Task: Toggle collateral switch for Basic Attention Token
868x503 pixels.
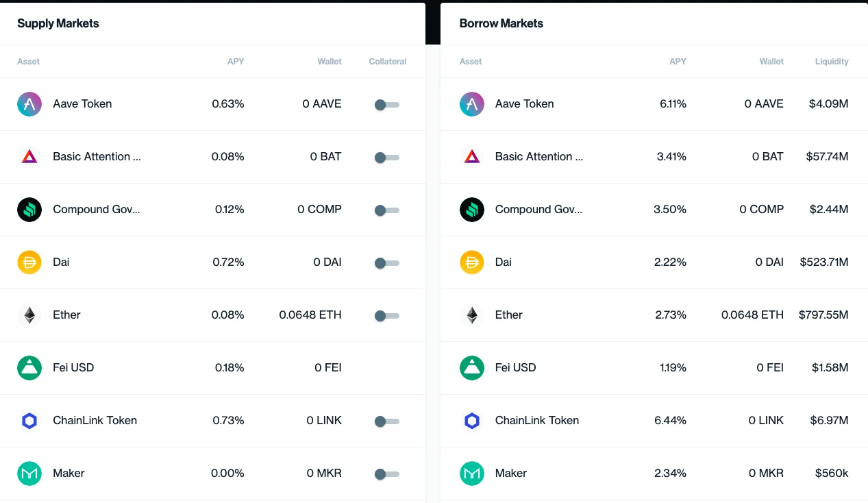Action: [x=386, y=158]
